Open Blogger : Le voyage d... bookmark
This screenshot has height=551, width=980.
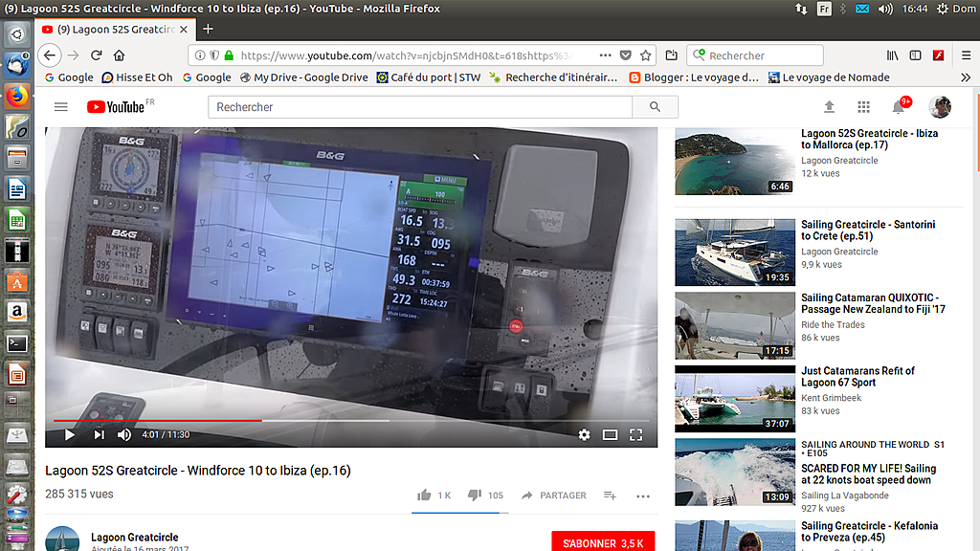[694, 77]
